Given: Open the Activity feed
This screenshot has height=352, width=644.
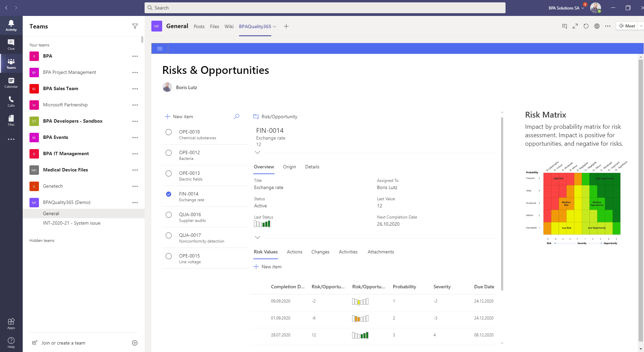Looking at the screenshot, I should click(x=11, y=25).
